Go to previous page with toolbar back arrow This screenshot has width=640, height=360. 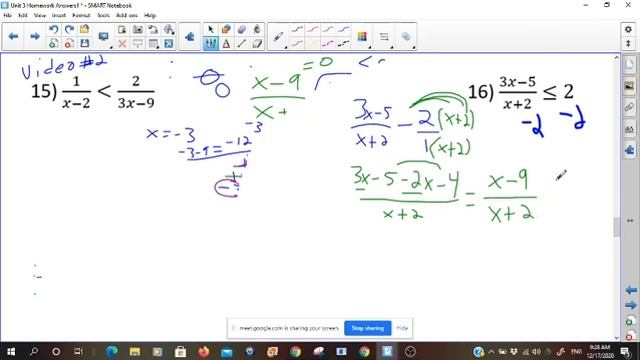13,36
